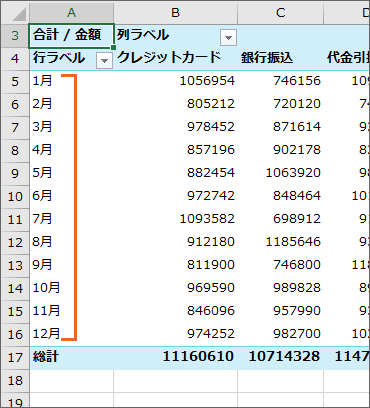Select the 銀行振込 column heading cell
The height and width of the screenshot is (408, 370).
[280, 59]
